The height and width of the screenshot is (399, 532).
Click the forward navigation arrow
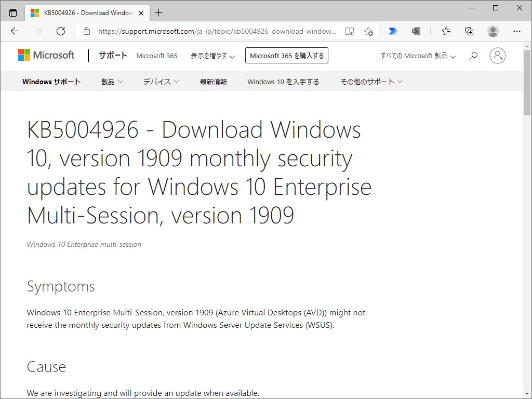(x=38, y=31)
